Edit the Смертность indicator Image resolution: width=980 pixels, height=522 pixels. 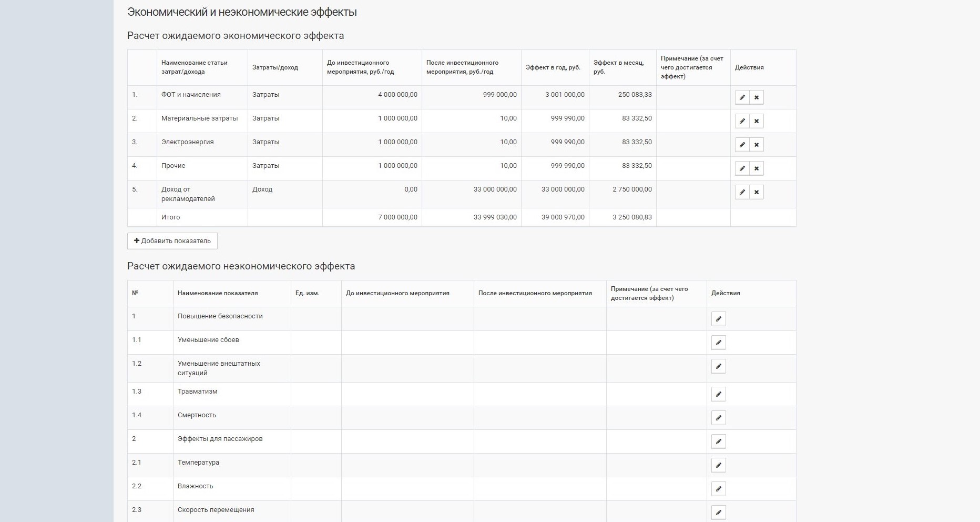pos(719,418)
